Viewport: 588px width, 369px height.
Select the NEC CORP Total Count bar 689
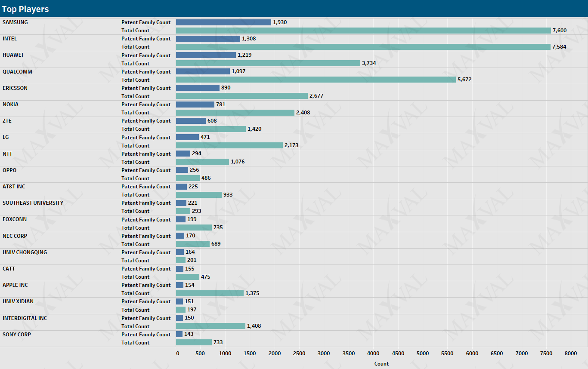point(193,244)
